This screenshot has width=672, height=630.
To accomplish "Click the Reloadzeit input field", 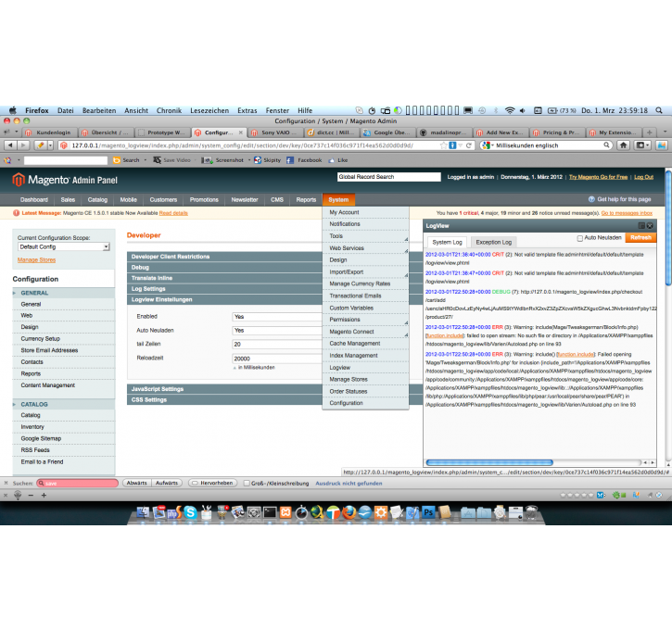I will [277, 359].
